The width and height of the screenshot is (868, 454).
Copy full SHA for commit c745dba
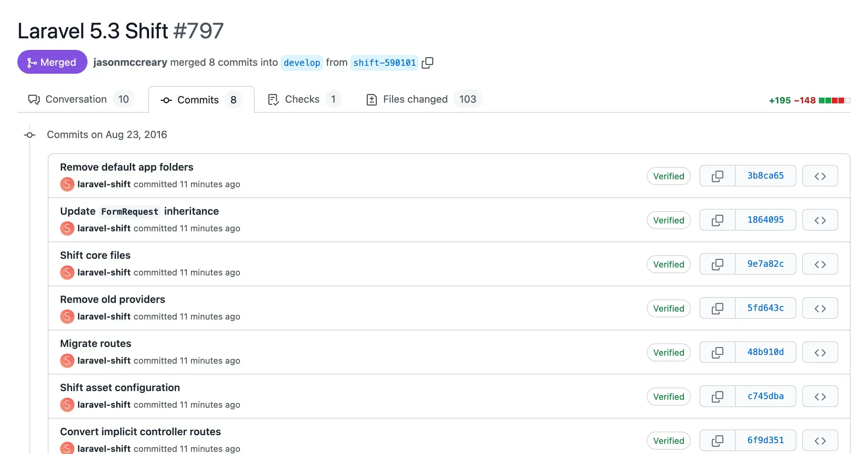pos(718,397)
